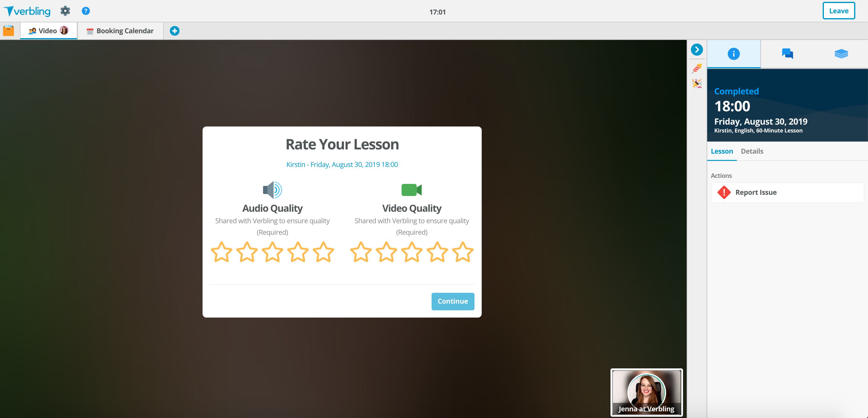This screenshot has height=418, width=868.
Task: Click the Video Quality label
Action: click(412, 208)
